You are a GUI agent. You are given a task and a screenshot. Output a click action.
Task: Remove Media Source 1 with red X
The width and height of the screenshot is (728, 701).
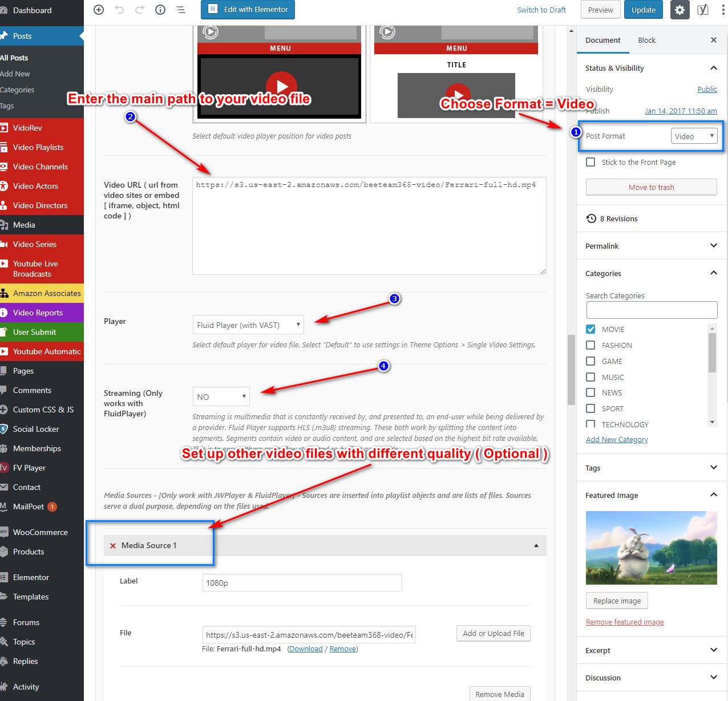113,546
